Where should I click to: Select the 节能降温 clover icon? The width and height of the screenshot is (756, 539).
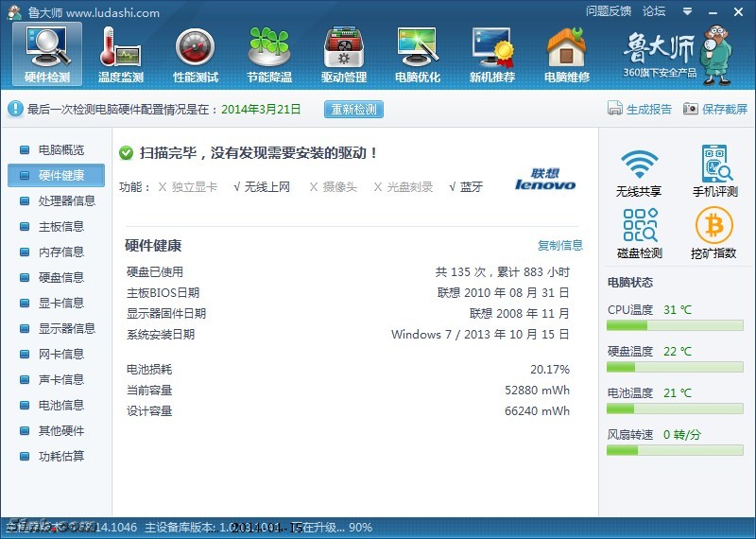click(x=269, y=53)
